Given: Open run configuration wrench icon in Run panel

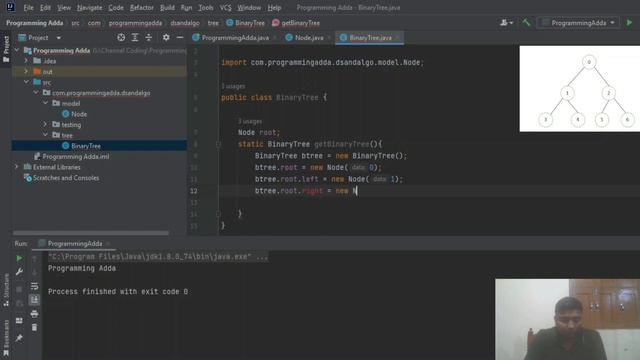Looking at the screenshot, I should point(19,272).
